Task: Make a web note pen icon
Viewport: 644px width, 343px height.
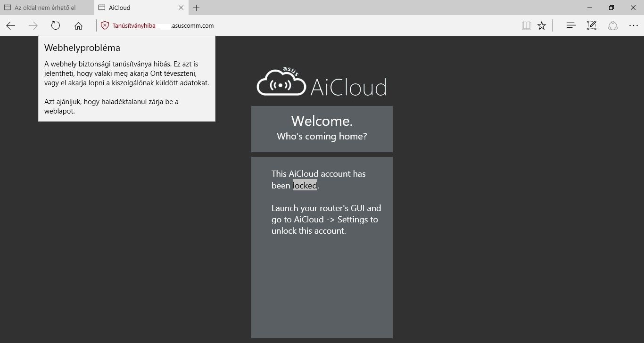Action: [592, 26]
